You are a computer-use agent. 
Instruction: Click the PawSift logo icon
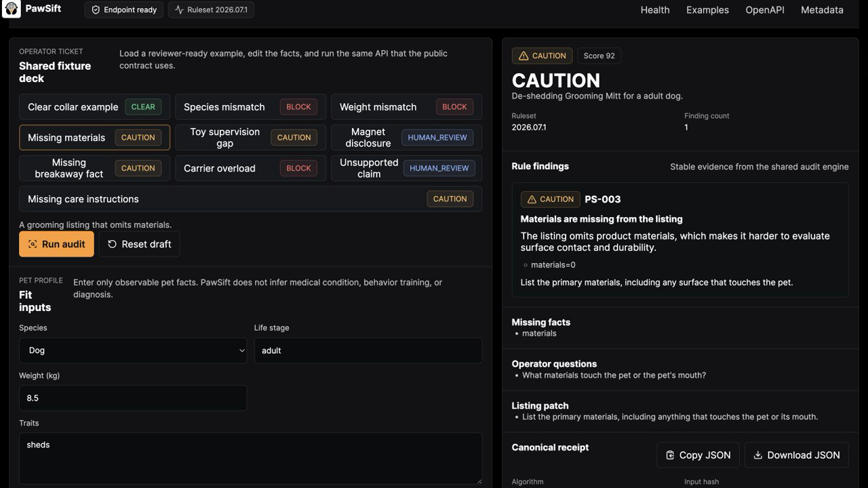12,9
